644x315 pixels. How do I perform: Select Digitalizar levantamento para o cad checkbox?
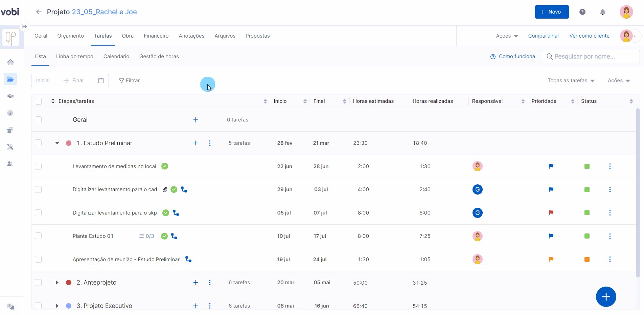(38, 189)
